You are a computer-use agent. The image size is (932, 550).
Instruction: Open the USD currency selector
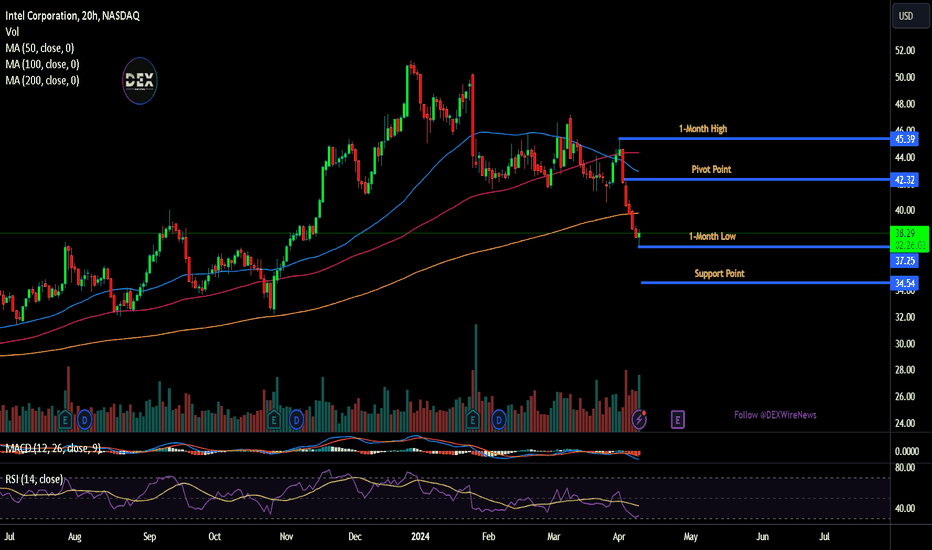click(x=910, y=16)
